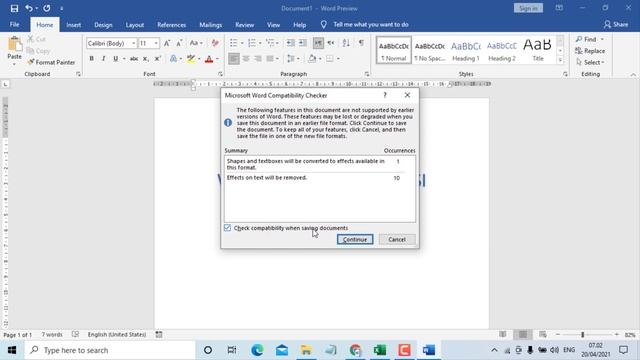Open Microsoft Edge from taskbar
Image resolution: width=640 pixels, height=360 pixels.
[257, 350]
